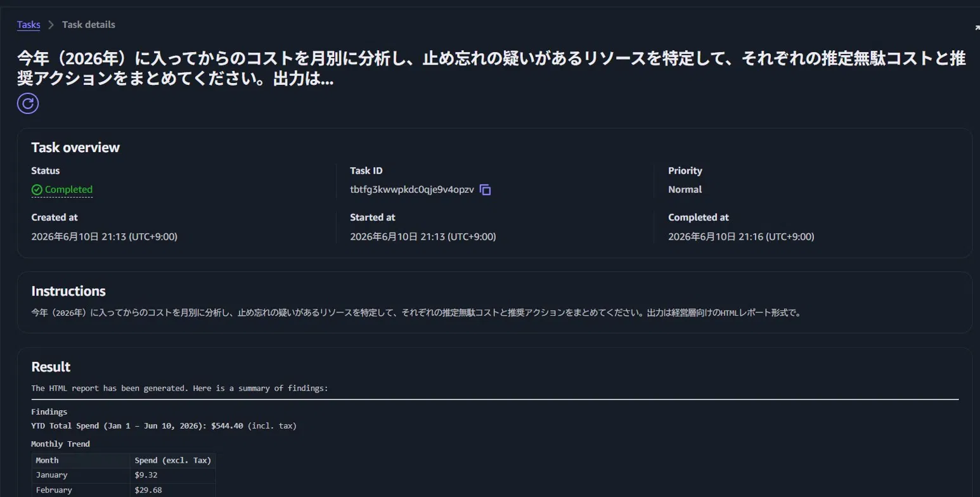
Task: Click the YTD Total Spend line
Action: 164,426
